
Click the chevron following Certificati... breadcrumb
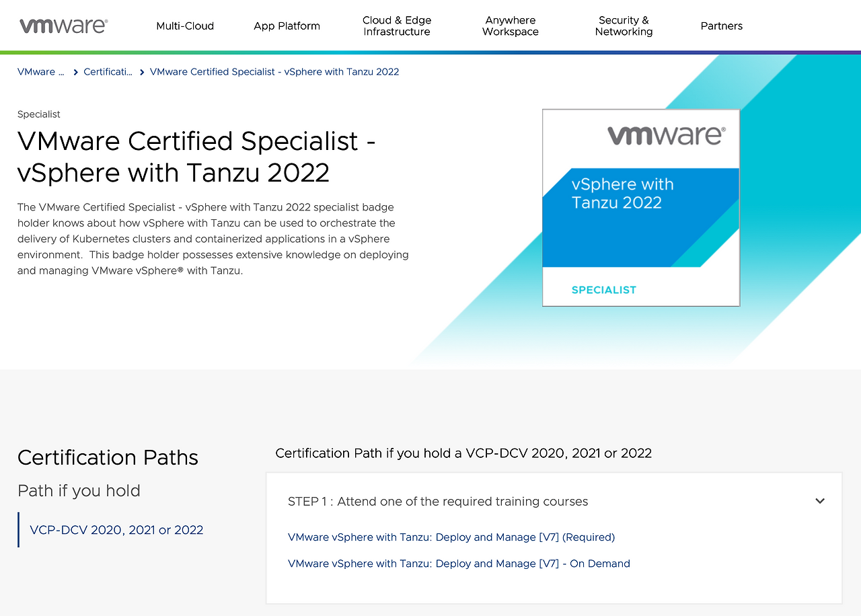coord(141,71)
